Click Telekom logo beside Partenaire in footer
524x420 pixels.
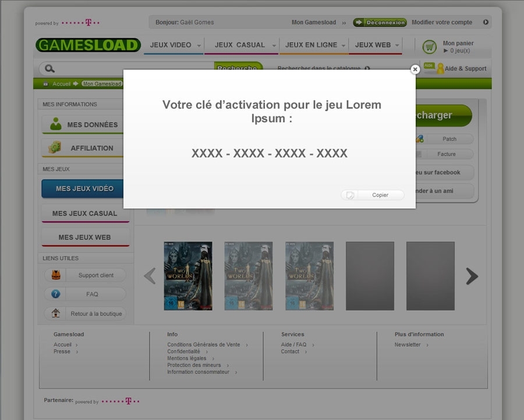(121, 401)
